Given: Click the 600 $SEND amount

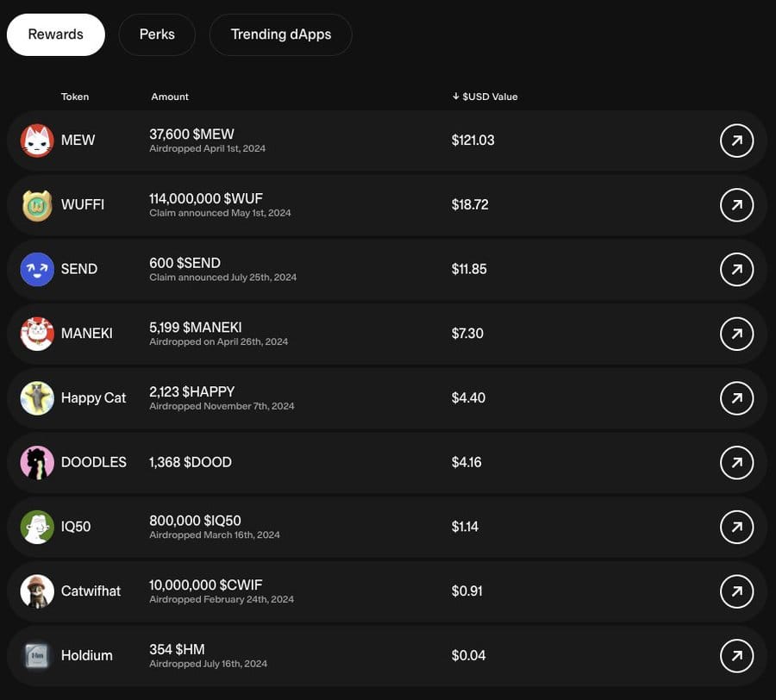Looking at the screenshot, I should point(185,263).
